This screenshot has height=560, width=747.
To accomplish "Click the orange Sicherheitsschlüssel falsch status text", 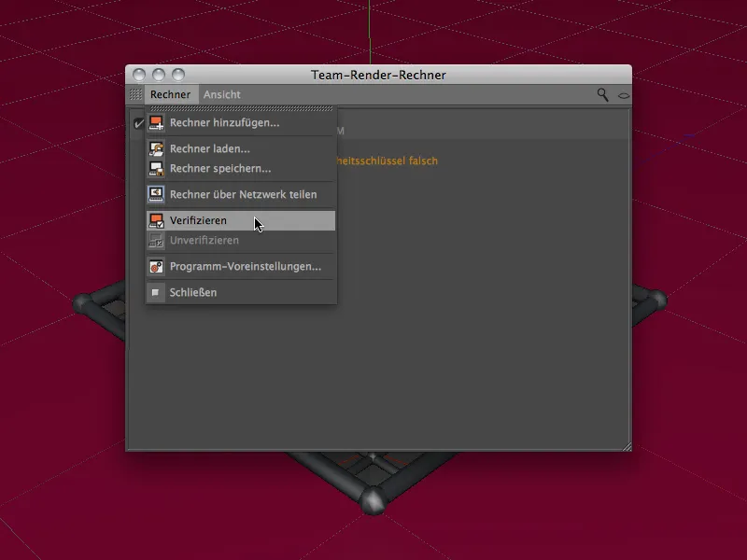I will [387, 161].
